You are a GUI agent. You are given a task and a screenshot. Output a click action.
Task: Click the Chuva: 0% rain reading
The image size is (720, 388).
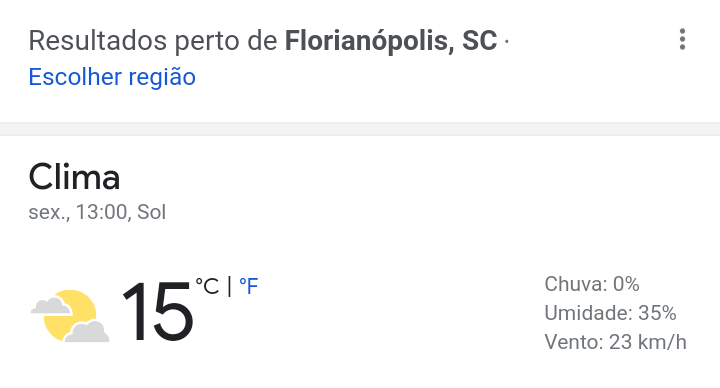pos(592,284)
